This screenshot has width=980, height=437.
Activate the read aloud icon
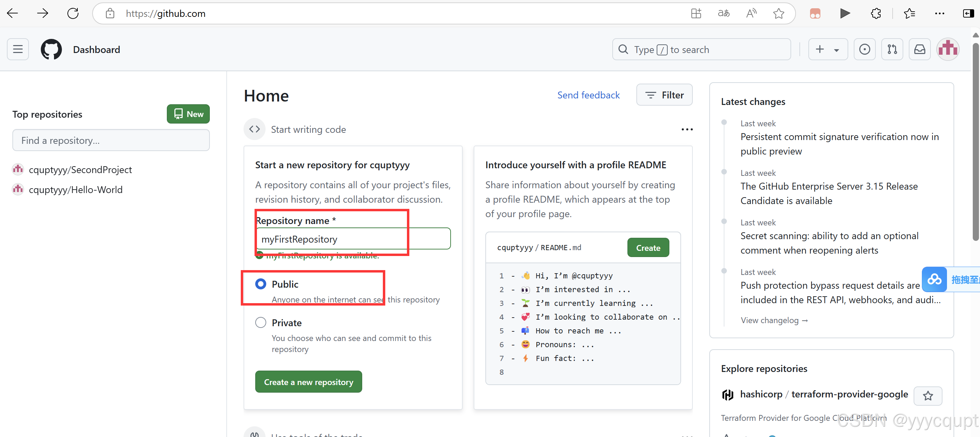click(751, 14)
